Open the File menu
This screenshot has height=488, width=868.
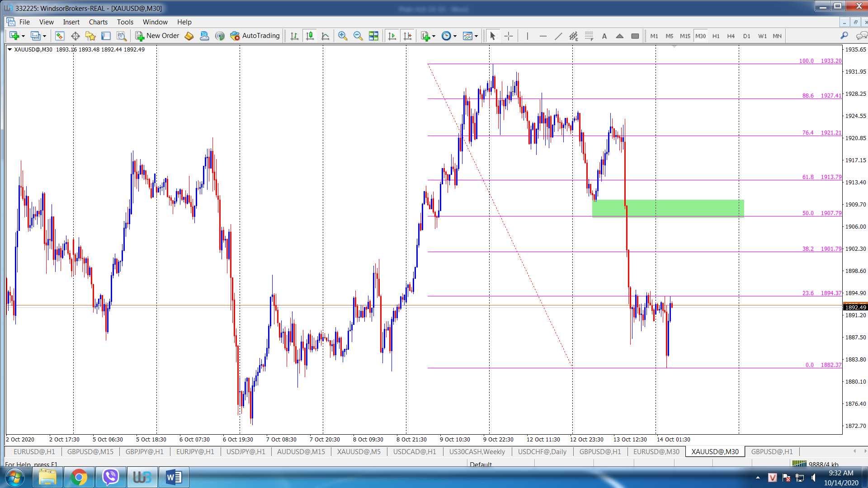[24, 22]
